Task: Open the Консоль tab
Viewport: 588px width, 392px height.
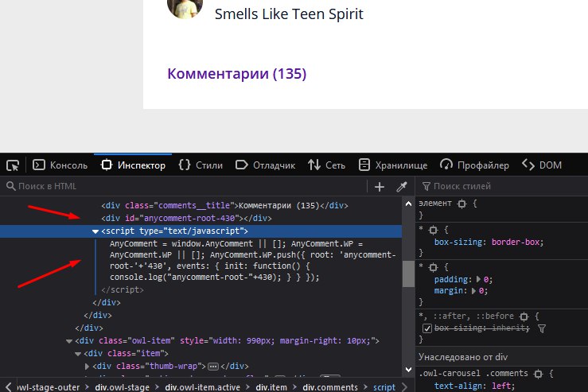Action: (60, 165)
